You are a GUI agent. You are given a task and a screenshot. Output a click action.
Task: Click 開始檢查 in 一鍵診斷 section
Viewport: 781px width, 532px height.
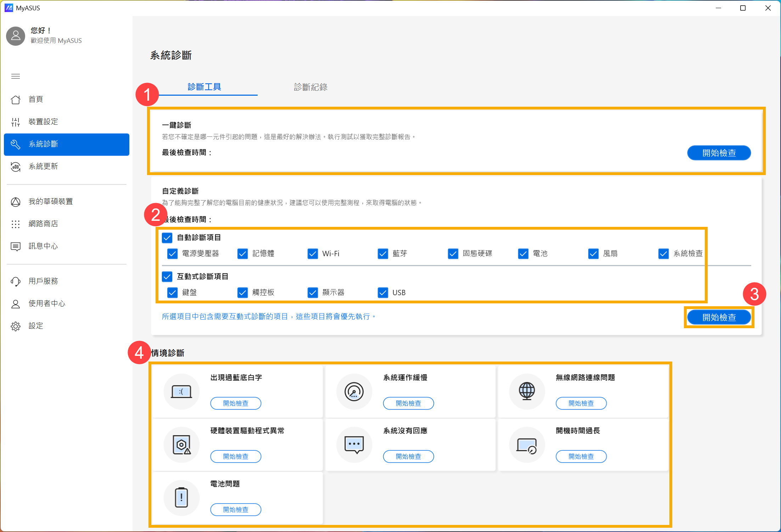719,153
